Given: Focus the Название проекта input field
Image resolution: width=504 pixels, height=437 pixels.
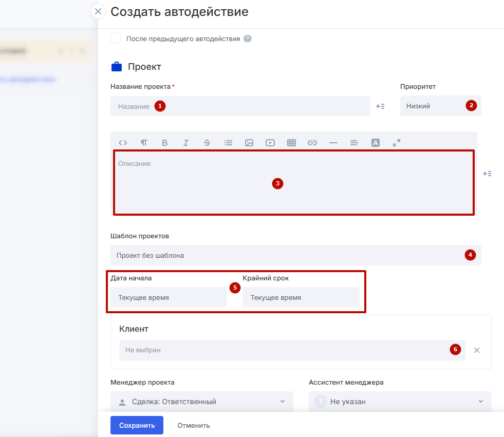Looking at the screenshot, I should [240, 106].
